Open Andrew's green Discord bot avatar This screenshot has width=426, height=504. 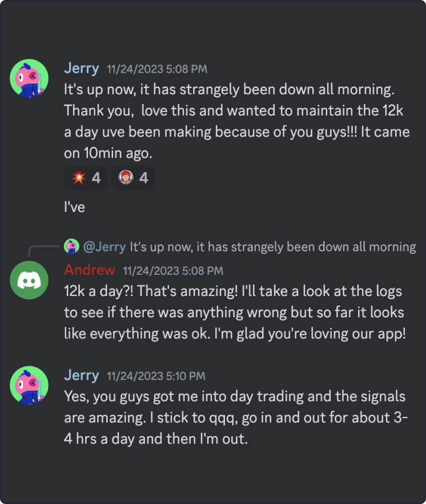point(29,280)
